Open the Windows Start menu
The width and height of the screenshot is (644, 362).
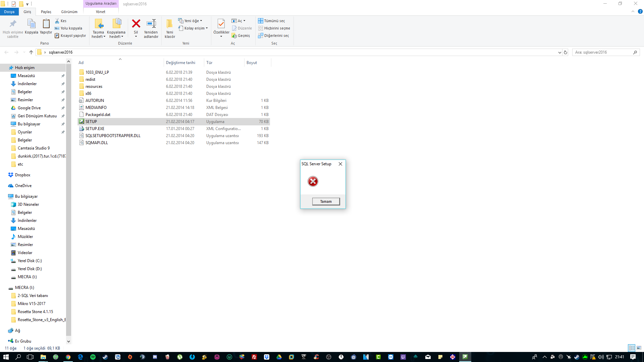click(6, 357)
